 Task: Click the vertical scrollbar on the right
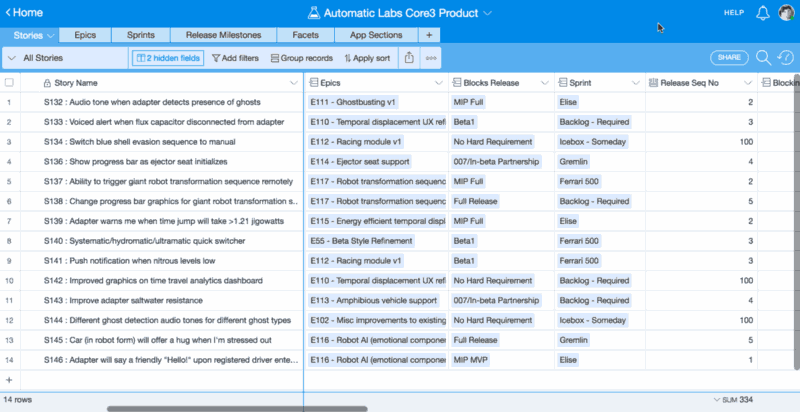[x=796, y=222]
